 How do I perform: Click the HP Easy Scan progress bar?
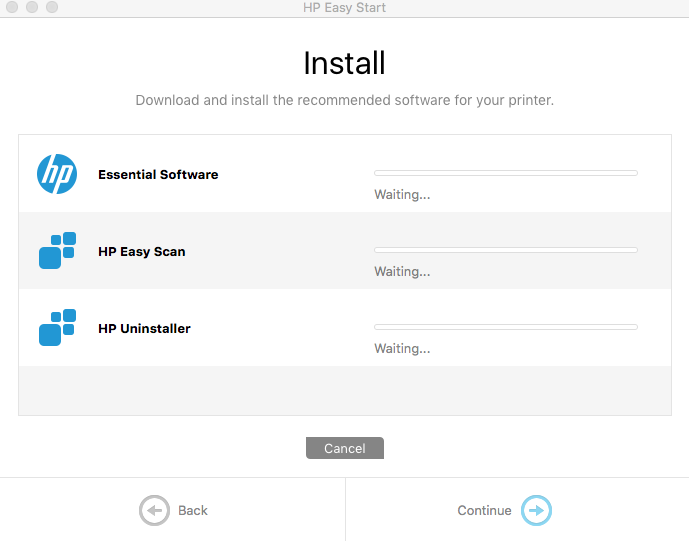[x=506, y=250]
